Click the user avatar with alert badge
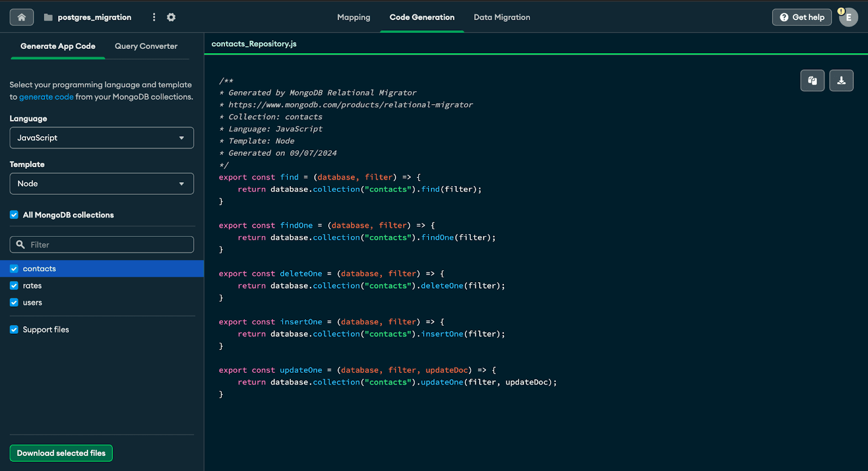The height and width of the screenshot is (471, 868). (x=848, y=17)
